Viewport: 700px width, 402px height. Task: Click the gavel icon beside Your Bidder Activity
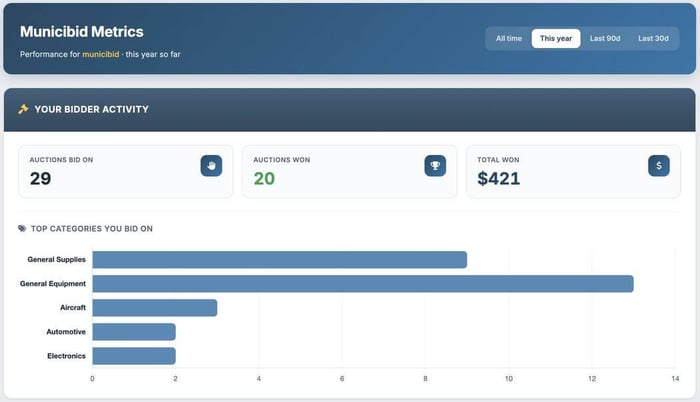[23, 109]
